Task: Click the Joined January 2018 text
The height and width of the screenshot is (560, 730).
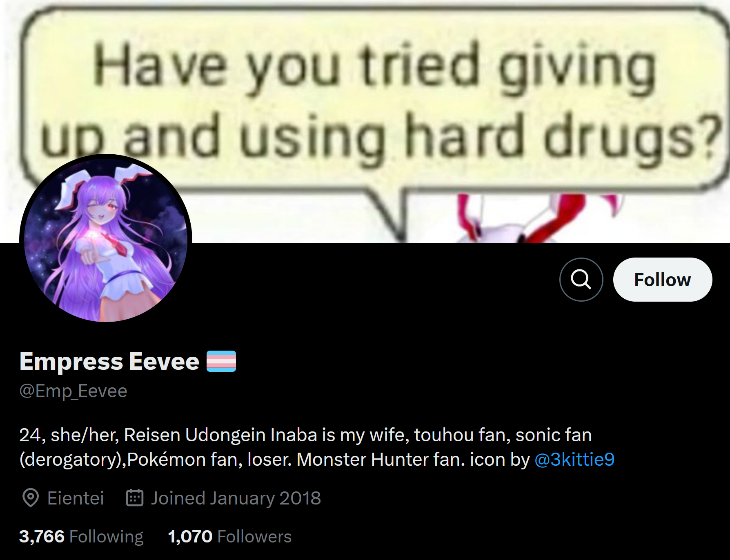Action: click(x=236, y=498)
